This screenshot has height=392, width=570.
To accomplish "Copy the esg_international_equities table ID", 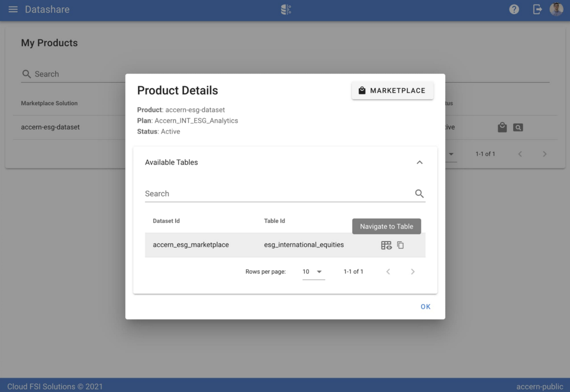I will (401, 245).
